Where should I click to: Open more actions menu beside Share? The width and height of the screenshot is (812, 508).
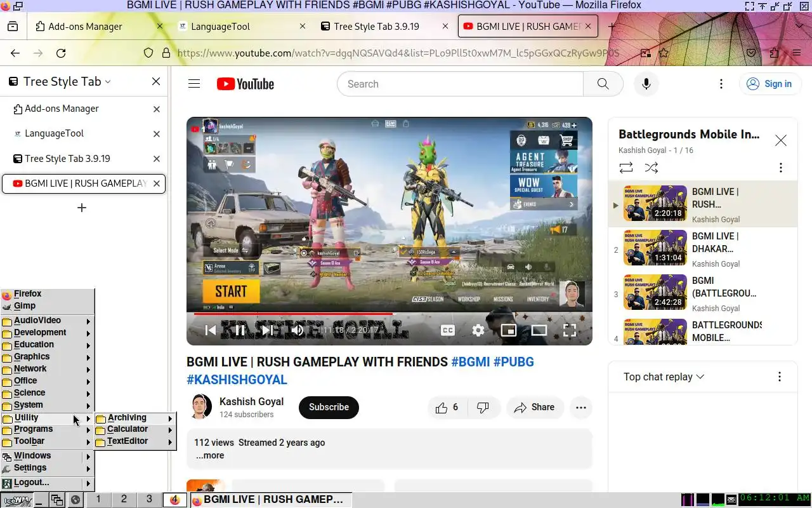(x=580, y=408)
